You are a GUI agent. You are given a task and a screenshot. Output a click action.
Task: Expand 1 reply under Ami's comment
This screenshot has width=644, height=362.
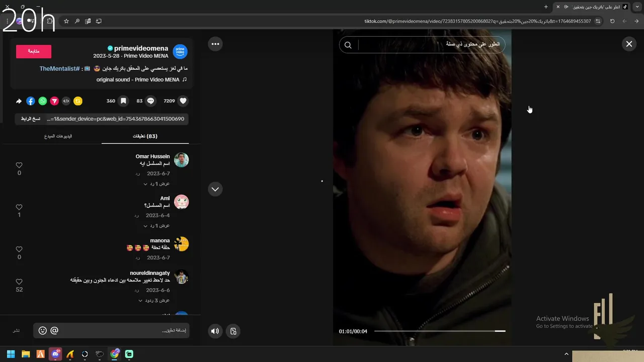point(157,226)
